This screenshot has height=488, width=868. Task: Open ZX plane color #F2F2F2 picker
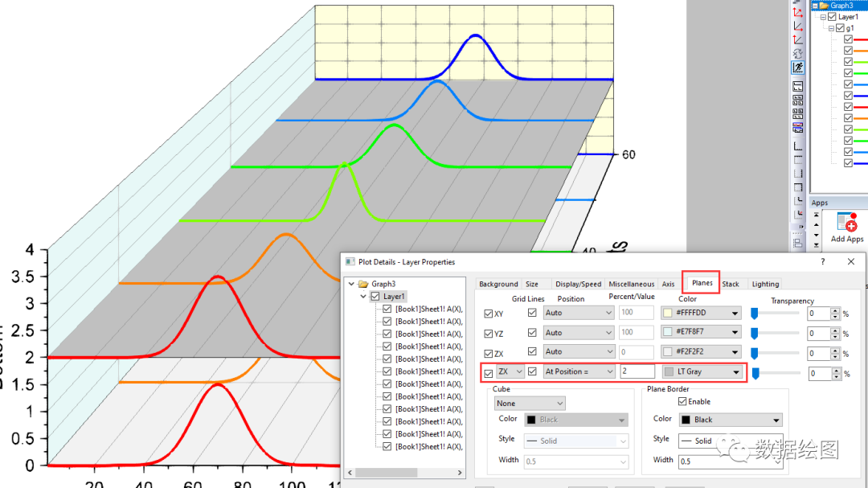pos(702,351)
